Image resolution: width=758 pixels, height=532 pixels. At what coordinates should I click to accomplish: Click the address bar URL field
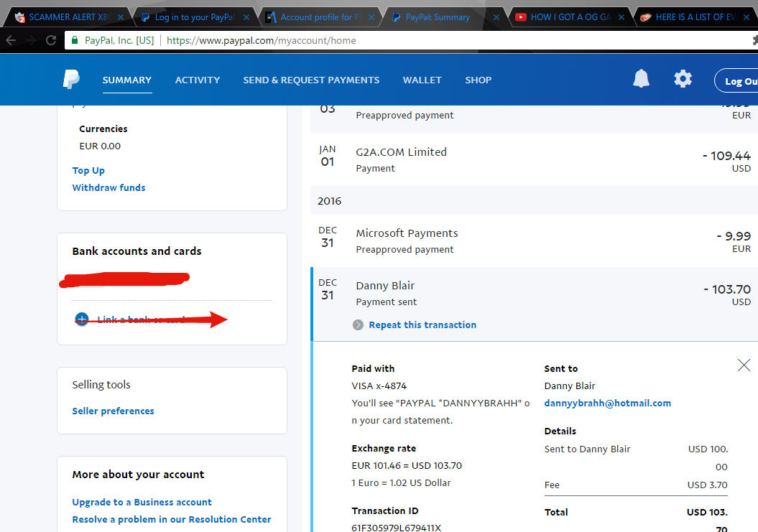pyautogui.click(x=411, y=41)
